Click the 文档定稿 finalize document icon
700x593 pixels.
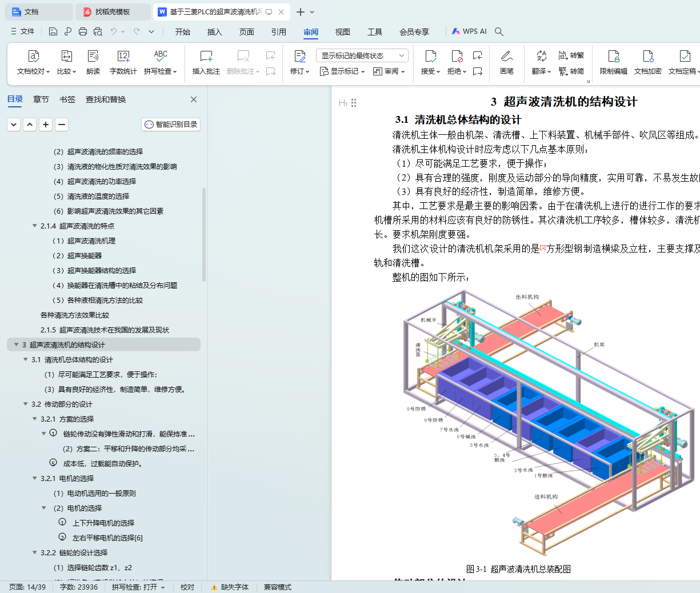point(685,57)
